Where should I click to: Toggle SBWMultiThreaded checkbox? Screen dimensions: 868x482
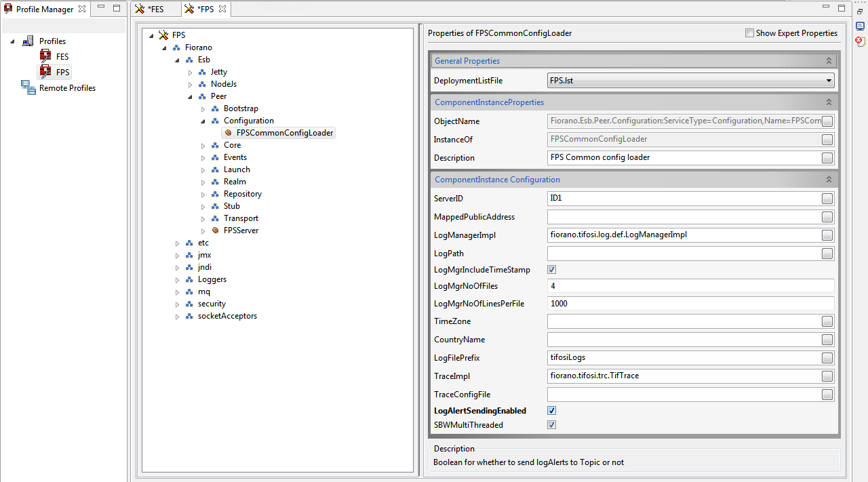tap(552, 425)
